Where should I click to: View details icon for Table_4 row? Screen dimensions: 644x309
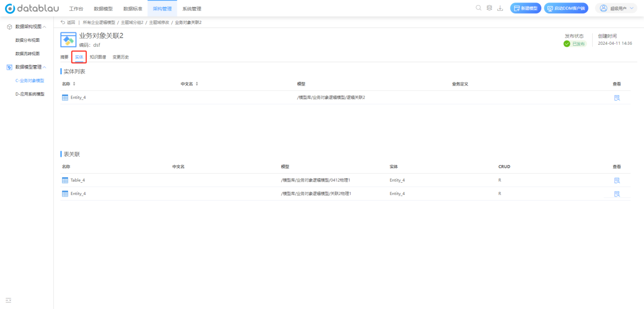coord(617,180)
